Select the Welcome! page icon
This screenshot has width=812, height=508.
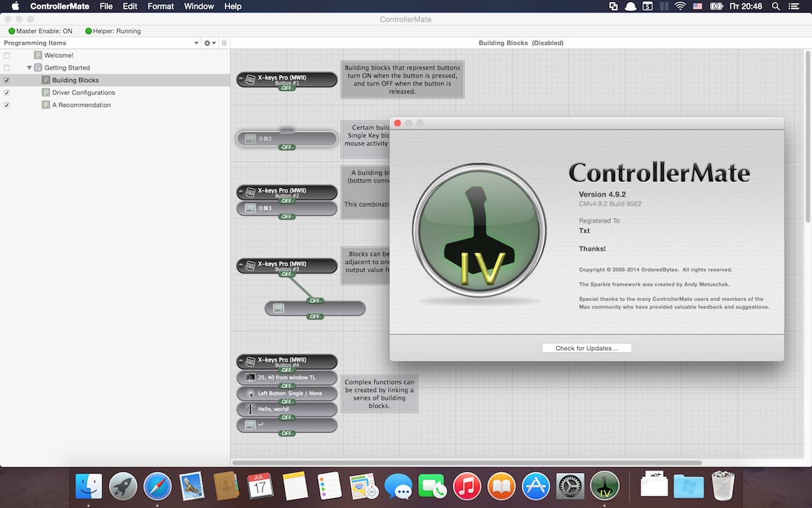pos(38,56)
